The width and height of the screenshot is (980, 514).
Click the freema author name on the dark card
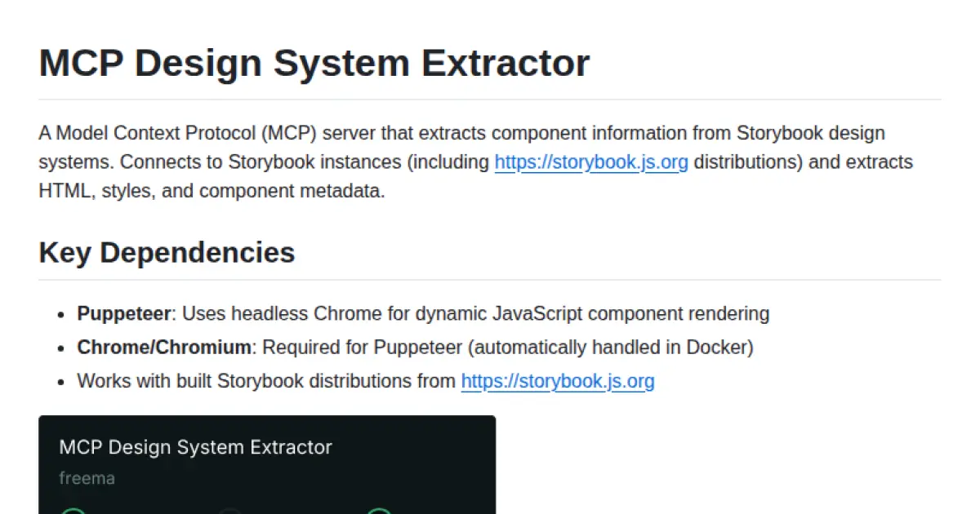click(86, 478)
